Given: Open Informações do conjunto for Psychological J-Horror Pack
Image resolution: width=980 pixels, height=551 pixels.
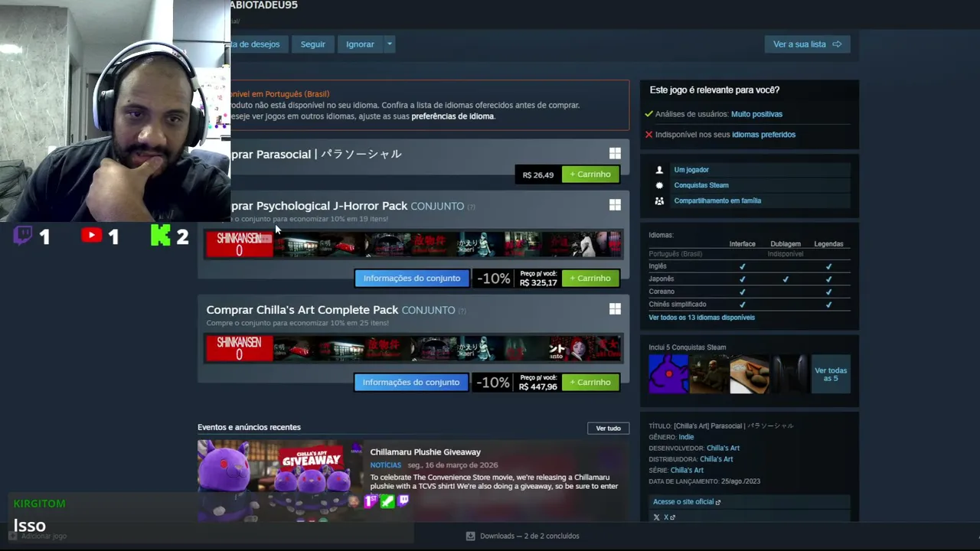Looking at the screenshot, I should click(x=412, y=279).
